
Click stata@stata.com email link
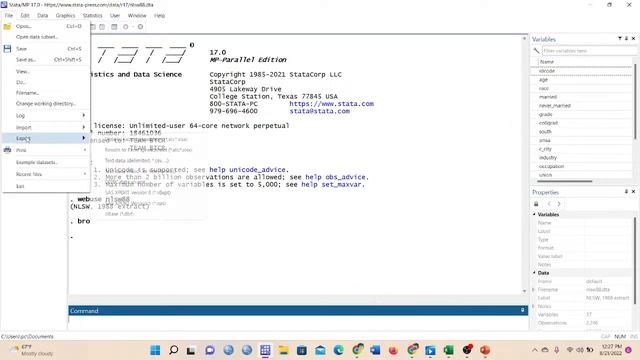(320, 111)
